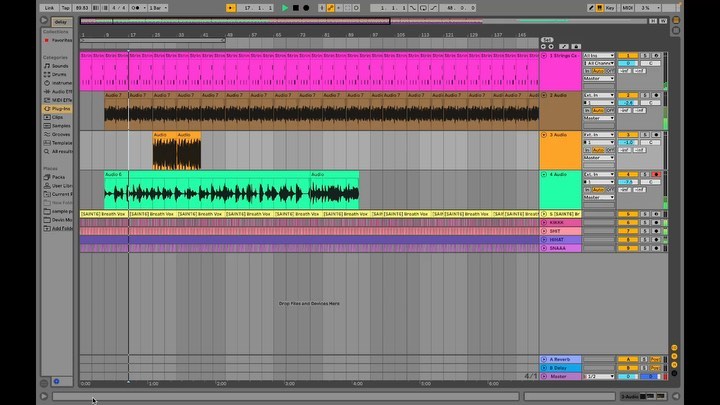
Task: Open Plug-Ins category in browser
Action: [x=62, y=108]
